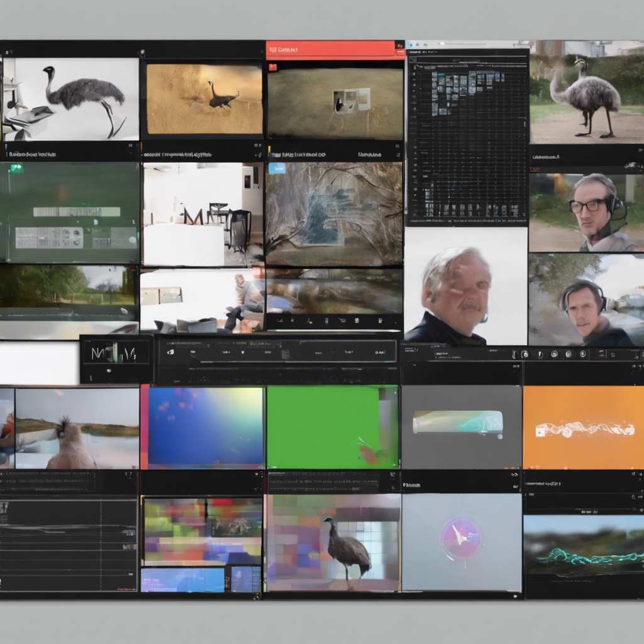The width and height of the screenshot is (644, 644).
Task: Click the close icon on the red tab
Action: coord(398,45)
